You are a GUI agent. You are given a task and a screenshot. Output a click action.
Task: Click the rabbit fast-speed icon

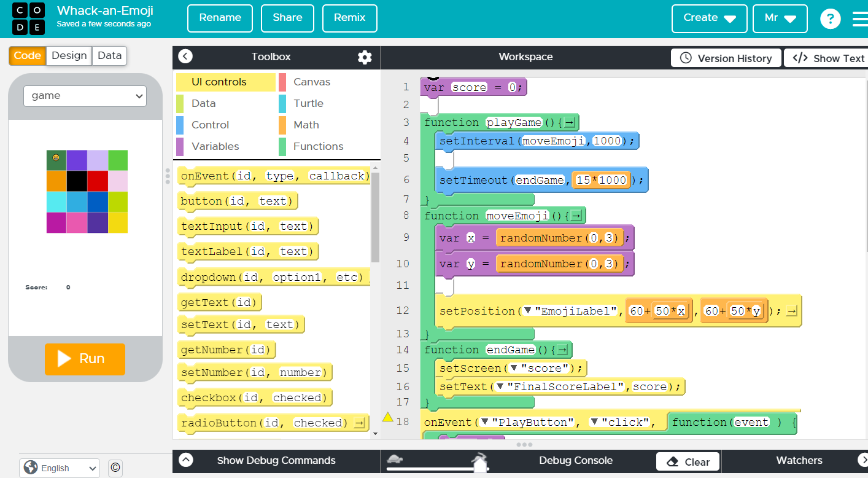[479, 458]
